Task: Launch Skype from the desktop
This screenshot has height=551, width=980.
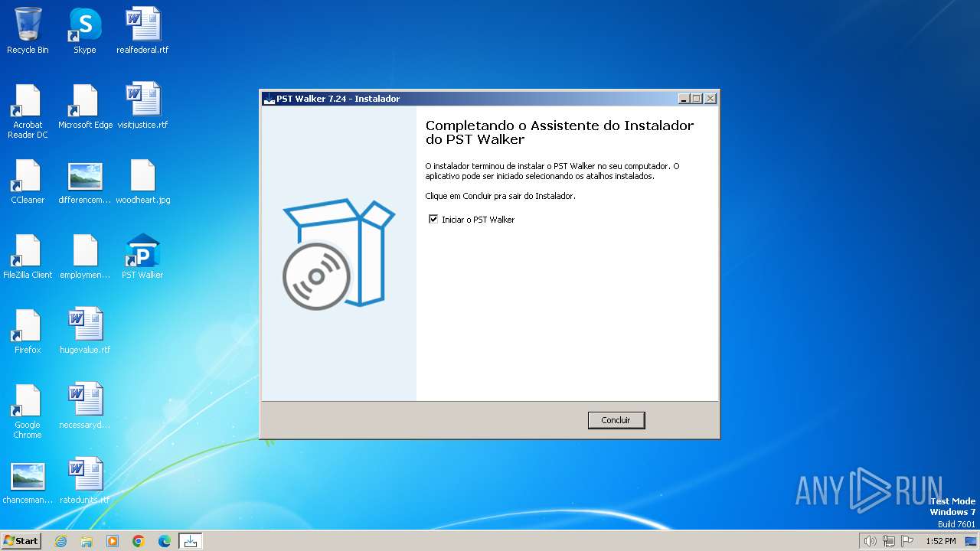Action: pos(85,31)
